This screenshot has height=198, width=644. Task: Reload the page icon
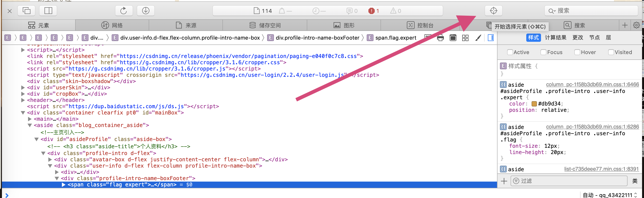tap(124, 11)
